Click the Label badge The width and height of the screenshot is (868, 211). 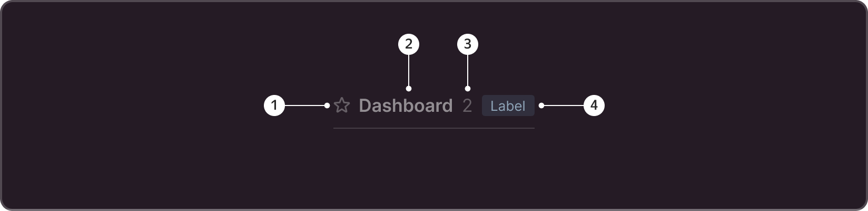tap(508, 105)
